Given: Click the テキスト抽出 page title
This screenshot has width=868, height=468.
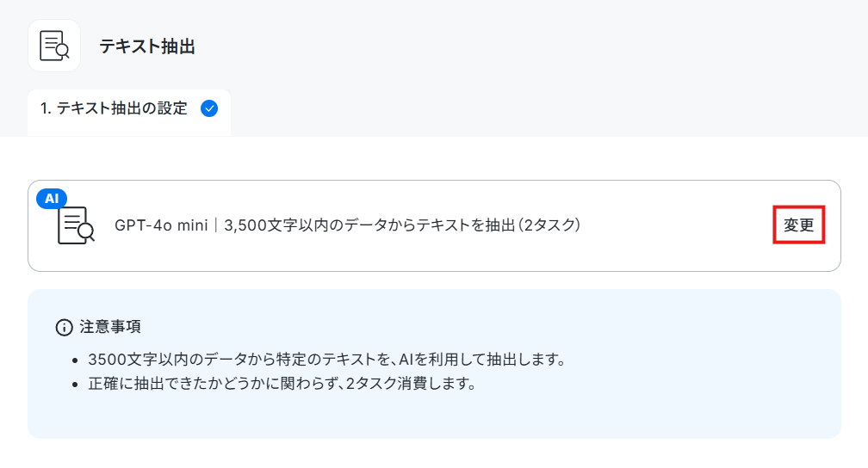Looking at the screenshot, I should coord(147,46).
